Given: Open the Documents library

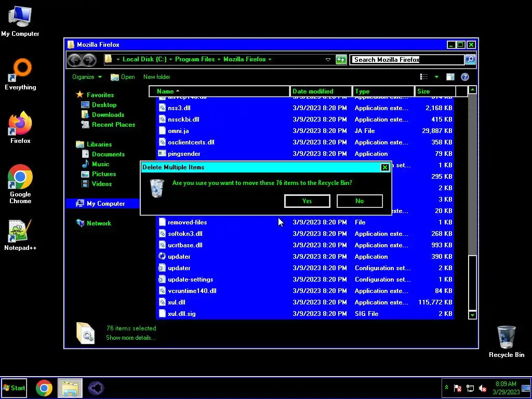Looking at the screenshot, I should point(108,154).
